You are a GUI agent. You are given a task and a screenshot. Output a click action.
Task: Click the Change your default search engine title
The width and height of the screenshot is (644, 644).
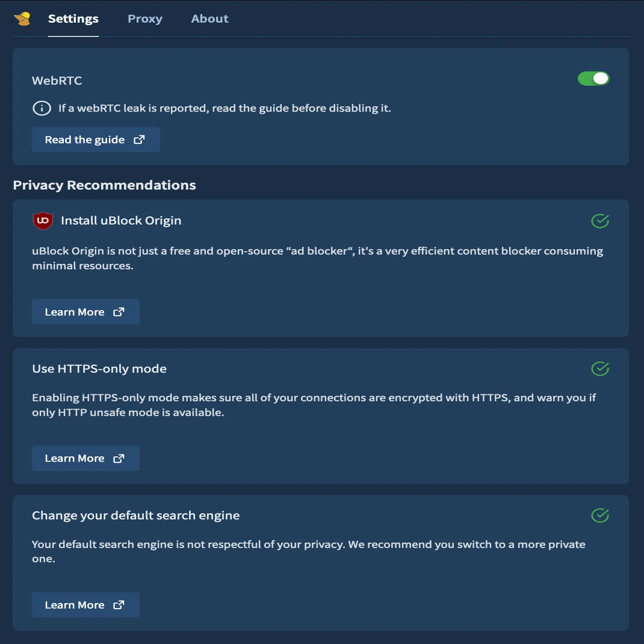click(135, 515)
